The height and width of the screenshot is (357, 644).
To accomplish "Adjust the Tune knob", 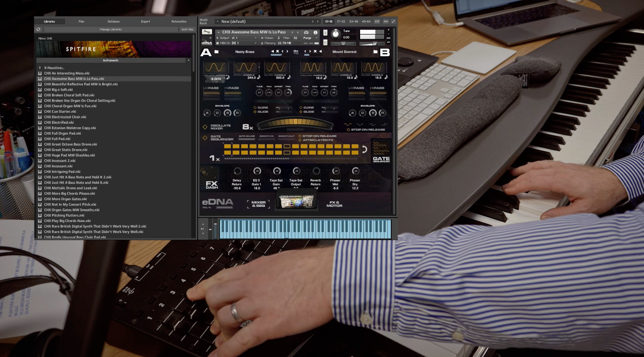I will pos(335,34).
